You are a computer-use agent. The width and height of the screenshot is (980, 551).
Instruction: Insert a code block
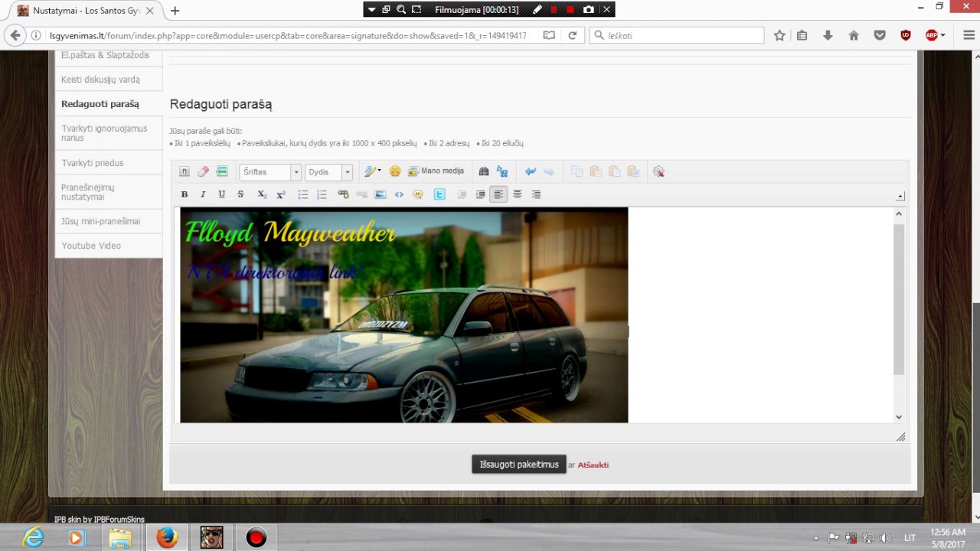pos(399,194)
